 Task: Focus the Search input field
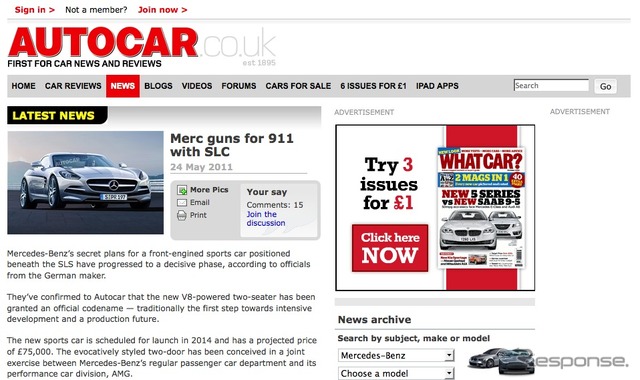pyautogui.click(x=551, y=86)
